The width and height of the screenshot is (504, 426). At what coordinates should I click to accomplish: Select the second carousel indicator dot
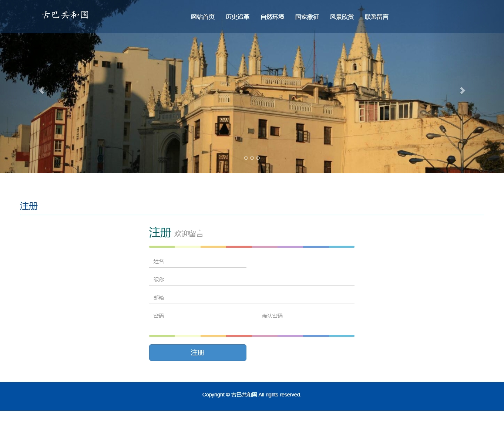tap(252, 158)
